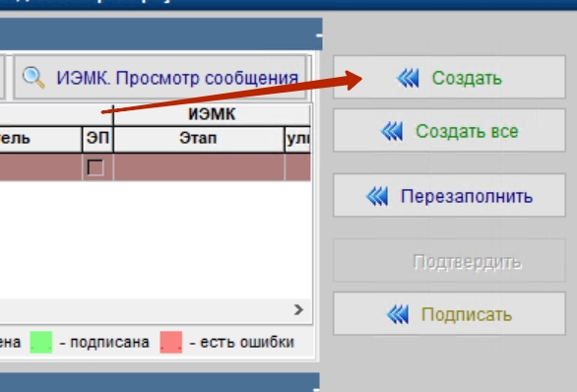Click the empty Этап cell in the red row
The image size is (577, 392).
point(199,167)
